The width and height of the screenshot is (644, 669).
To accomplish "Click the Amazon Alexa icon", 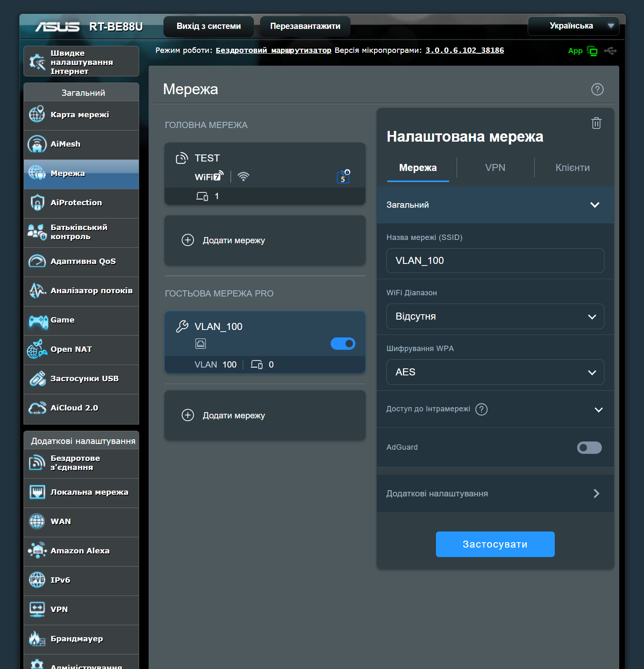I will 37,550.
